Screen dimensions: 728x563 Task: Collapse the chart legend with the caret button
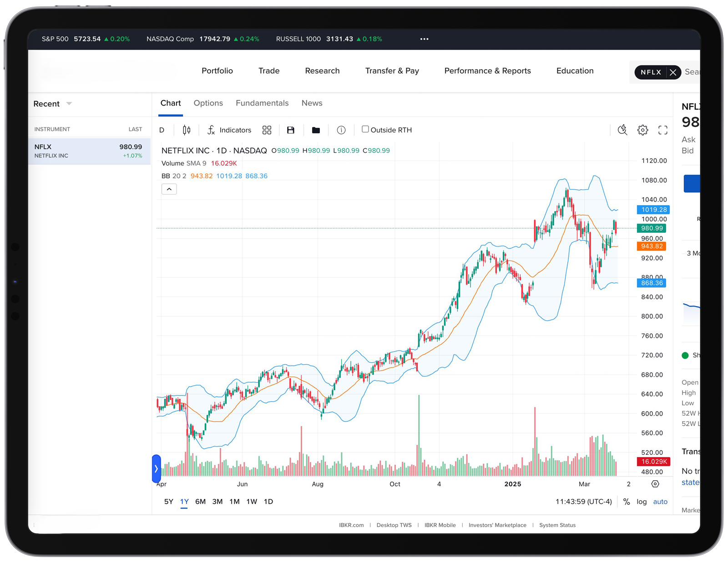[169, 189]
